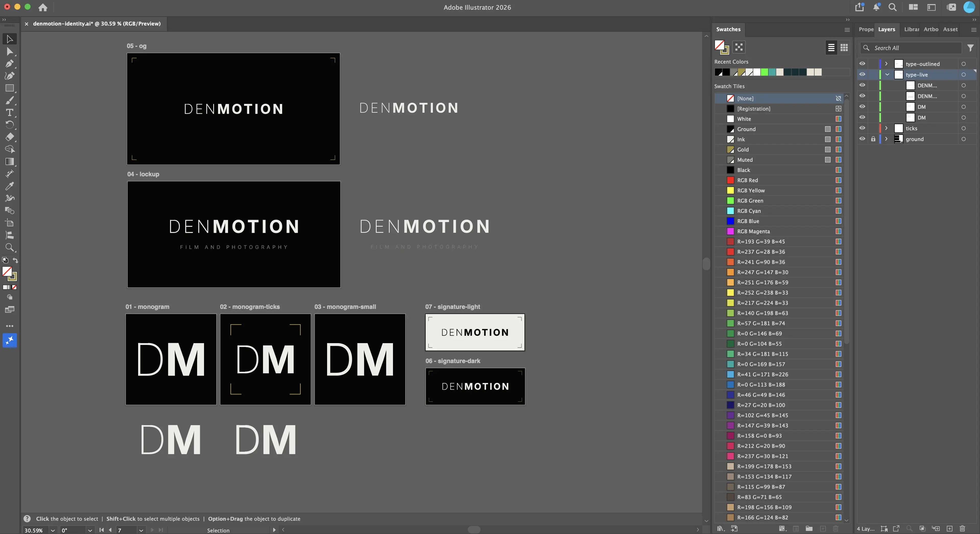Toggle visibility of the ticks layer
Image resolution: width=980 pixels, height=534 pixels.
tap(863, 128)
